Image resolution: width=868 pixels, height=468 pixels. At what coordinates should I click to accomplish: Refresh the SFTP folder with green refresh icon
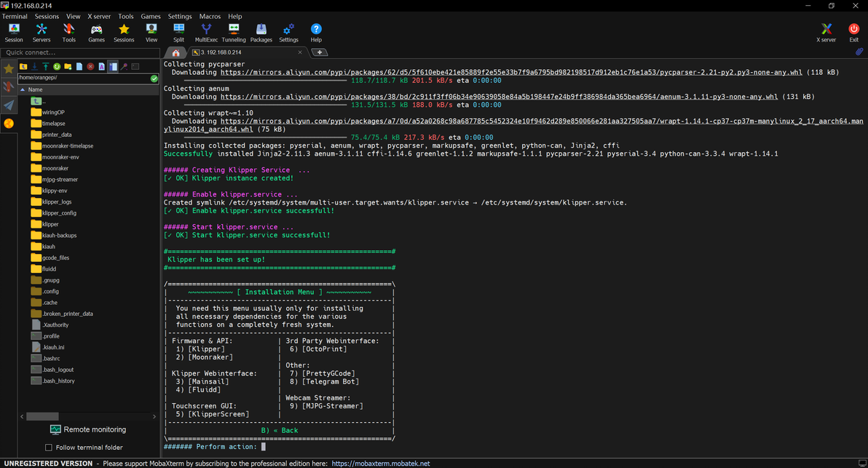pos(57,67)
